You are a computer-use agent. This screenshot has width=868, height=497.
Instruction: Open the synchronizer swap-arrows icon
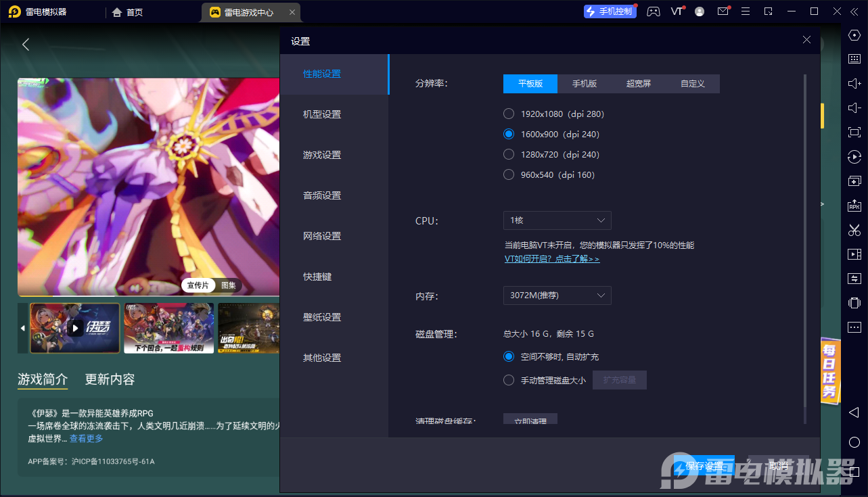pos(854,279)
